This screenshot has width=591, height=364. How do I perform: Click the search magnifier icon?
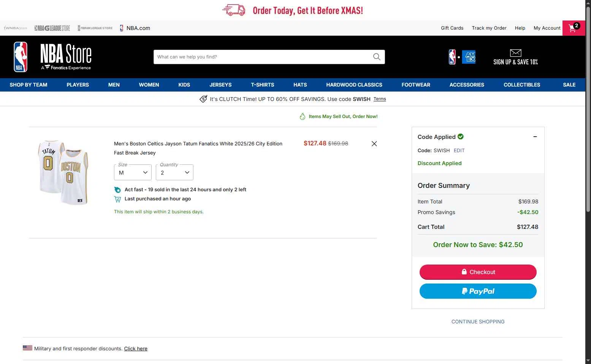click(377, 57)
